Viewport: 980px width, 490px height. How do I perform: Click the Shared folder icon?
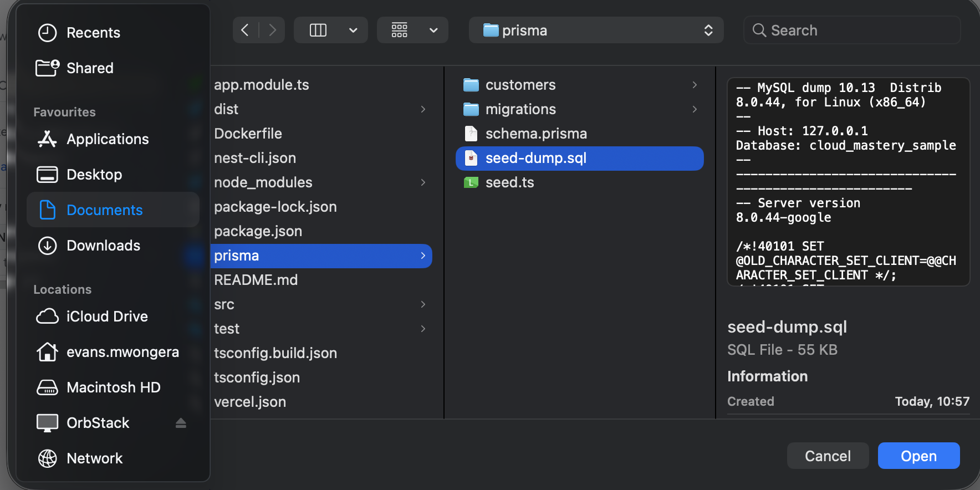[x=47, y=68]
